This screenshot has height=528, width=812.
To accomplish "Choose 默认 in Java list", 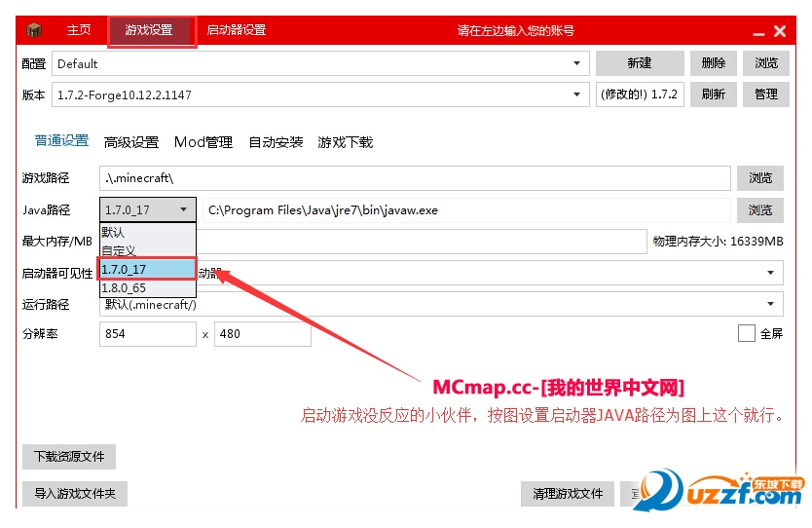I will [x=148, y=232].
